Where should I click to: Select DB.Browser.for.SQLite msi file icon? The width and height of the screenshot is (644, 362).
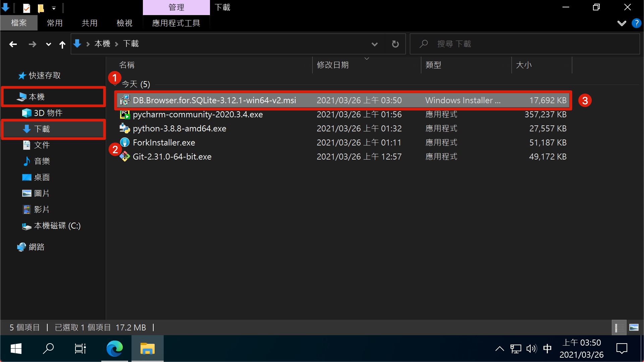(125, 100)
